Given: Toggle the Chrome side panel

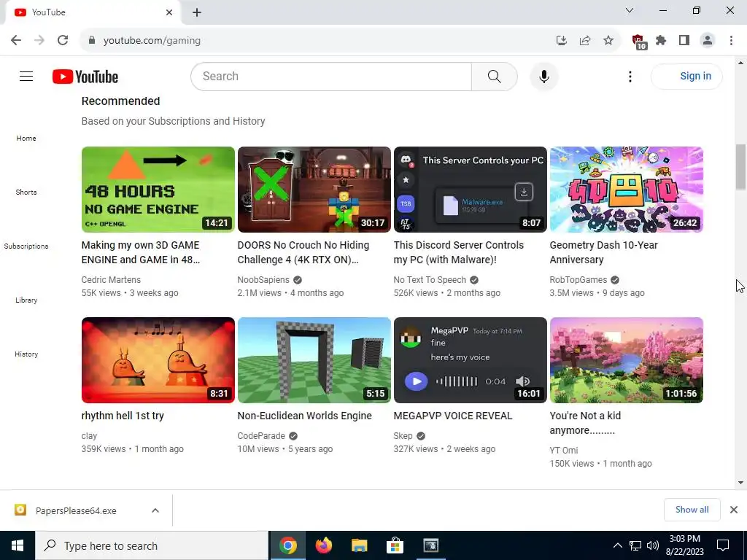Looking at the screenshot, I should [x=684, y=41].
